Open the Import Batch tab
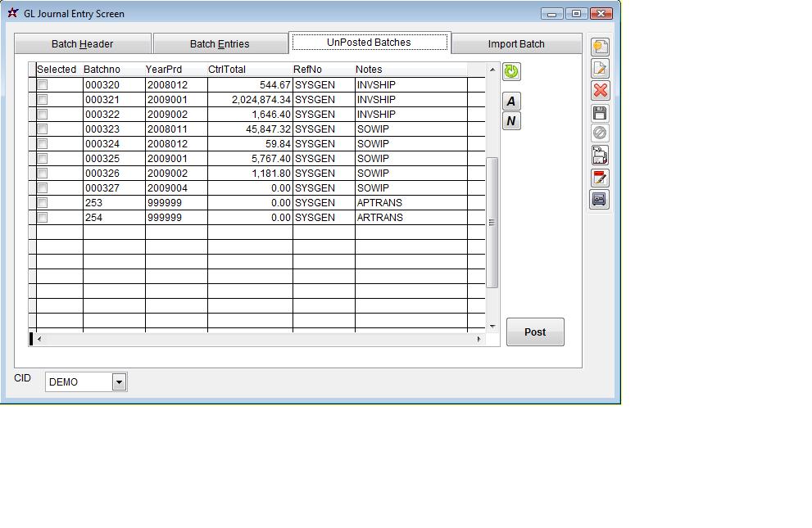This screenshot has width=812, height=528. tap(516, 44)
